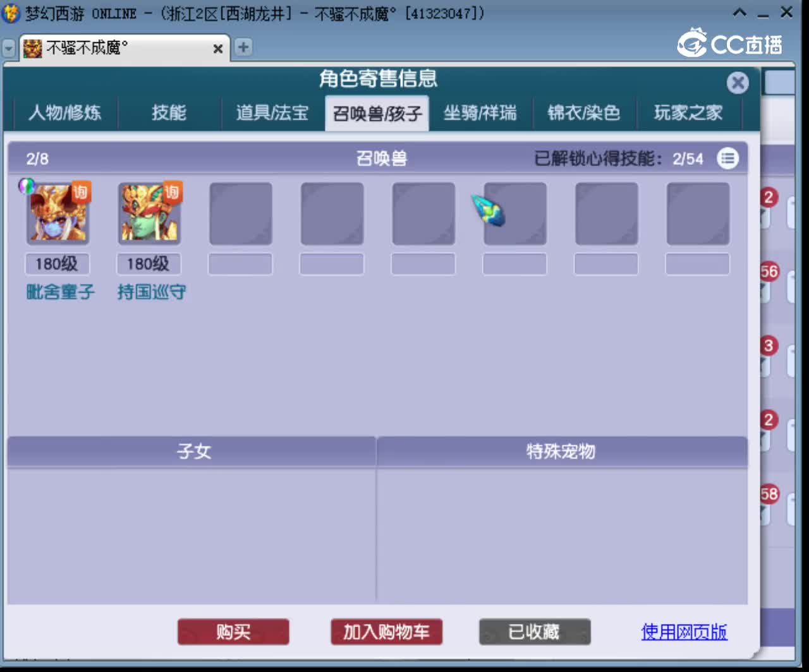Screen dimensions: 809x672
Task: Open the heart-skill list menu icon
Action: (727, 158)
